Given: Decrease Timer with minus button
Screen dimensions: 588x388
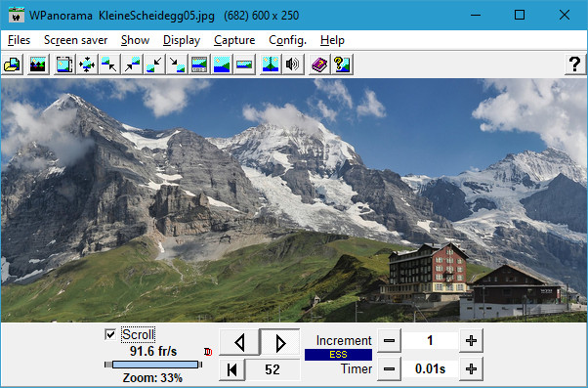Looking at the screenshot, I should click(x=390, y=368).
